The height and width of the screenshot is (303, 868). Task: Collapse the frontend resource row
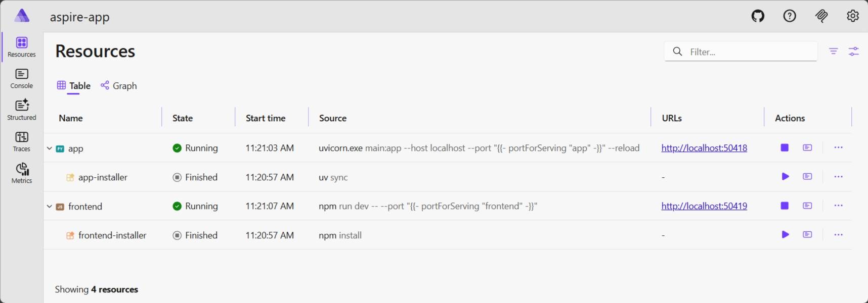click(x=50, y=207)
